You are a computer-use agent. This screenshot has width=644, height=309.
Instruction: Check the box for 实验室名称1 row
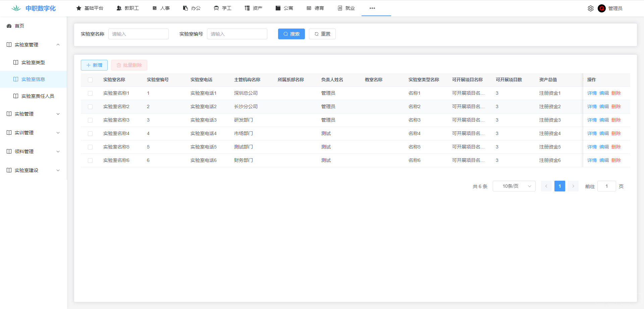coord(90,93)
